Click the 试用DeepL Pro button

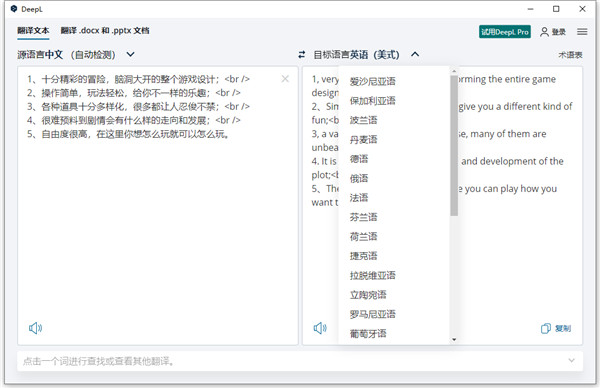click(505, 32)
